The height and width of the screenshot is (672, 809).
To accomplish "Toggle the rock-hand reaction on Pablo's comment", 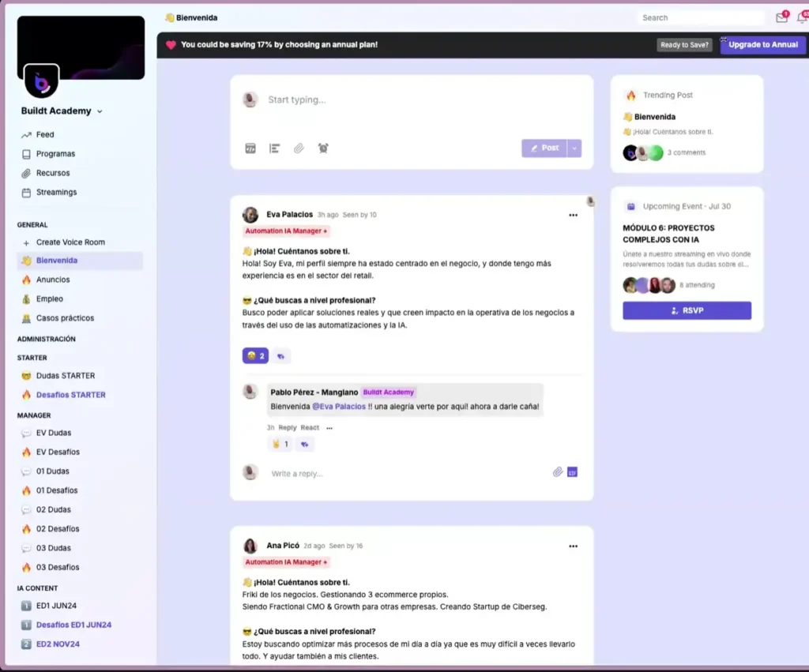I will pos(280,444).
